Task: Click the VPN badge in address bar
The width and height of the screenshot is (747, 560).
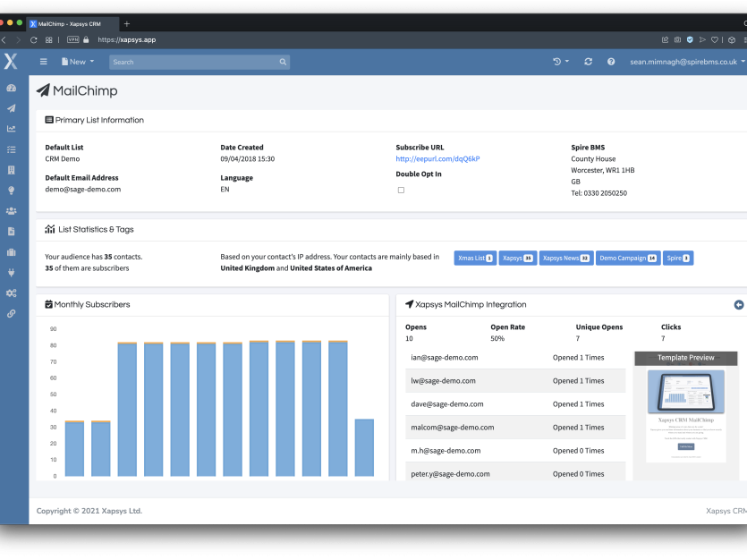Action: point(72,39)
